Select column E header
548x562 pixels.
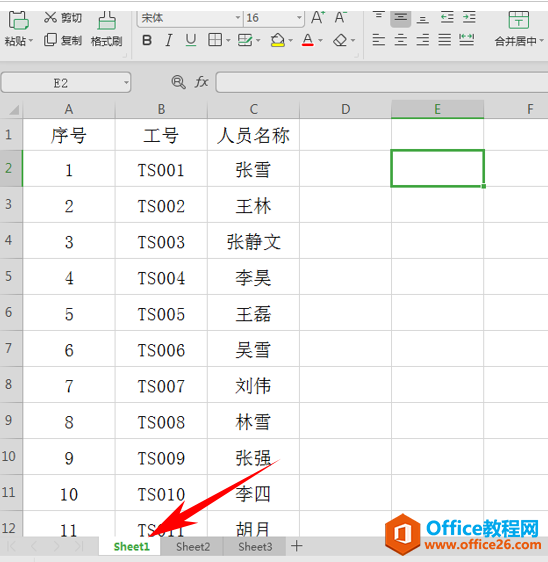[437, 109]
